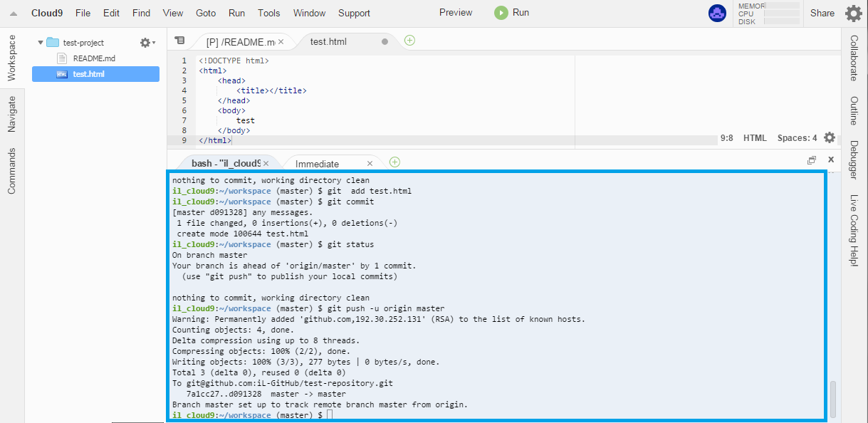Open the Debugger panel
868x423 pixels.
point(854,160)
